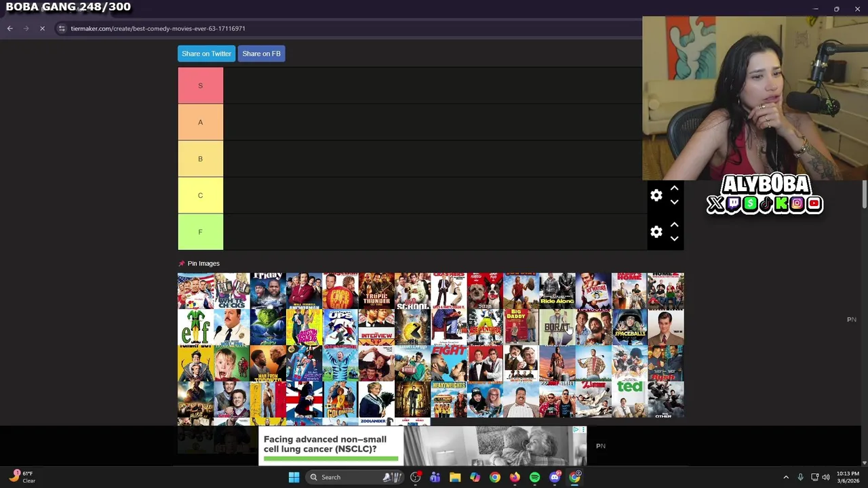
Task: Pick the Grinch poster
Action: [x=268, y=327]
